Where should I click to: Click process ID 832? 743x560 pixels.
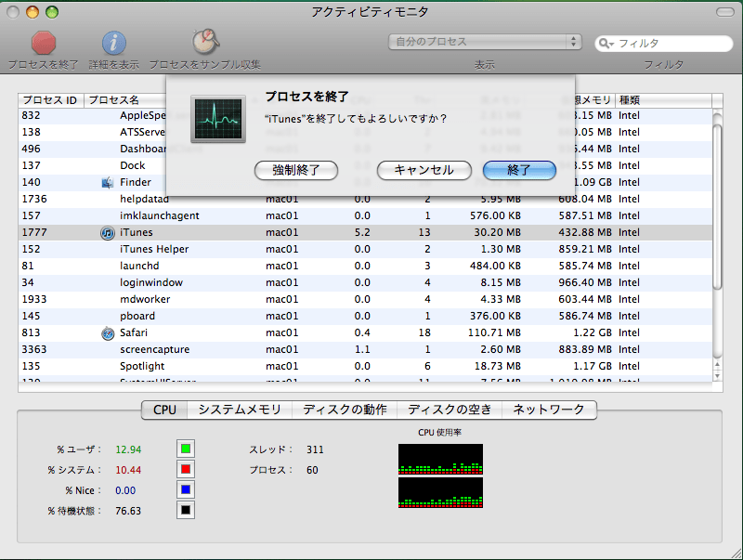[32, 115]
